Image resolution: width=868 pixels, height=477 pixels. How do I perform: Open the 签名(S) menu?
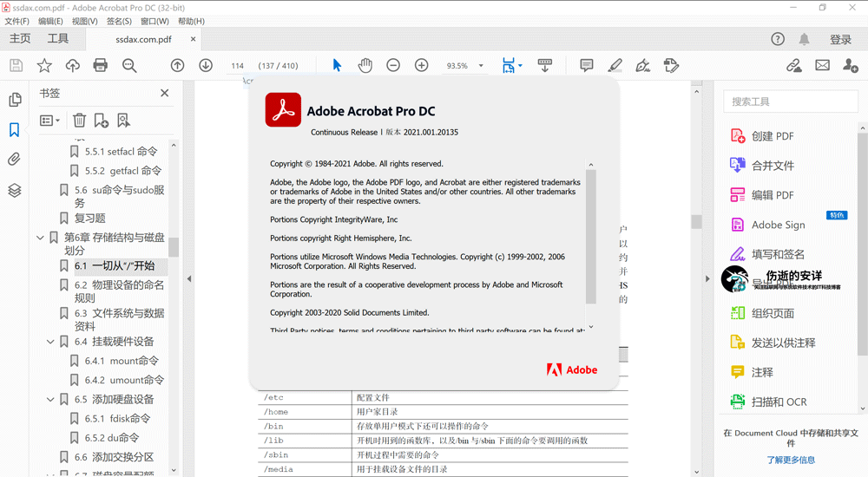[x=119, y=21]
